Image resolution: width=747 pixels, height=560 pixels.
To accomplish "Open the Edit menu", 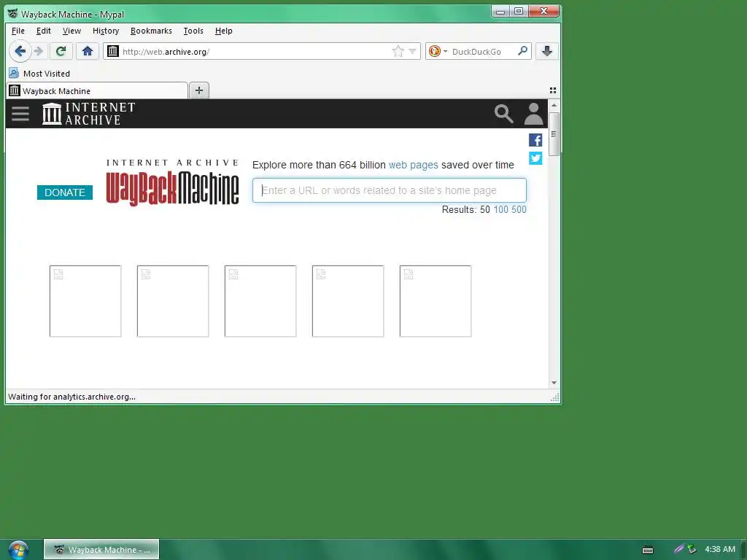I will pos(43,31).
